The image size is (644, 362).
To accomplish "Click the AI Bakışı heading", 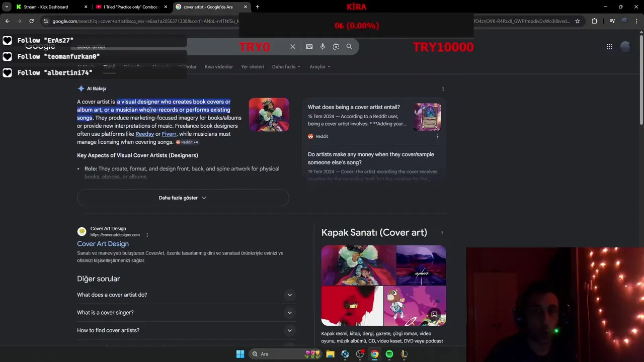I will coord(96,88).
